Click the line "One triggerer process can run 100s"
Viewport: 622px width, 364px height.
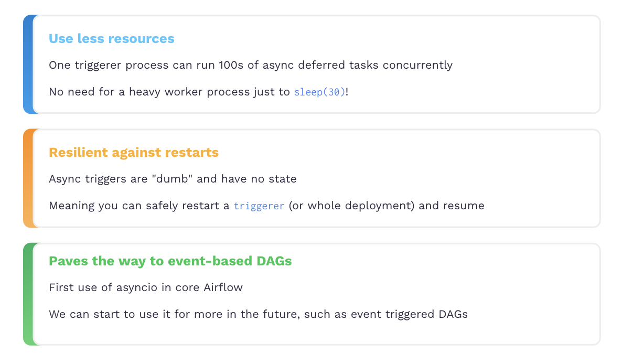pyautogui.click(x=251, y=65)
